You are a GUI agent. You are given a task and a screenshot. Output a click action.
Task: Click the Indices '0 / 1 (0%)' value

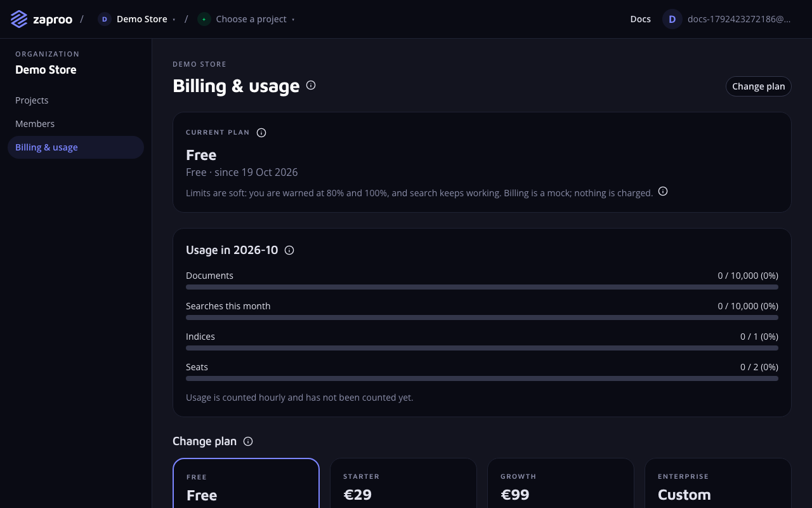point(759,337)
